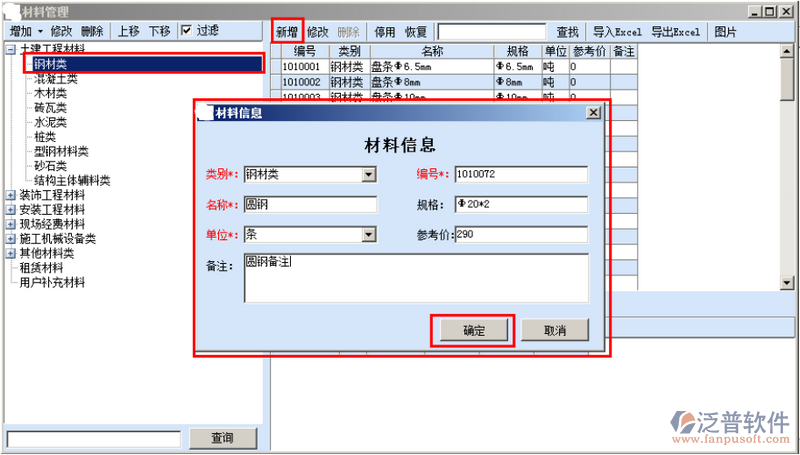Click the 名称 field containing 圆钢
This screenshot has width=800, height=455.
click(311, 205)
